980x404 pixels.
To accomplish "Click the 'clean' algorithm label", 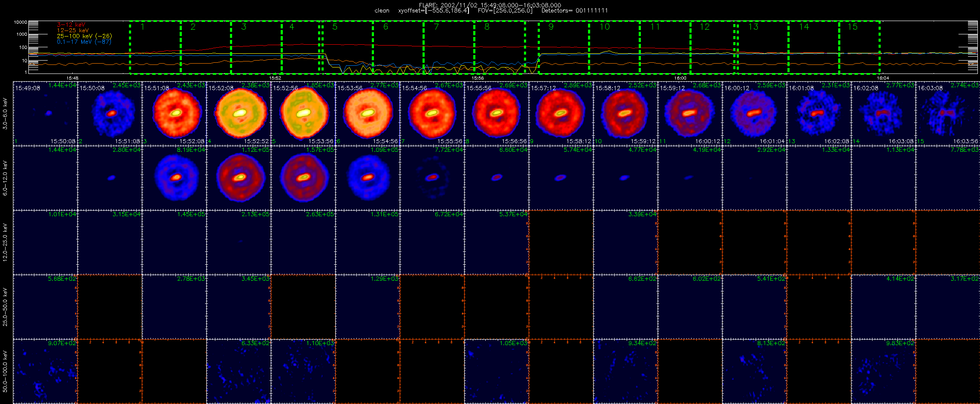I will click(382, 10).
